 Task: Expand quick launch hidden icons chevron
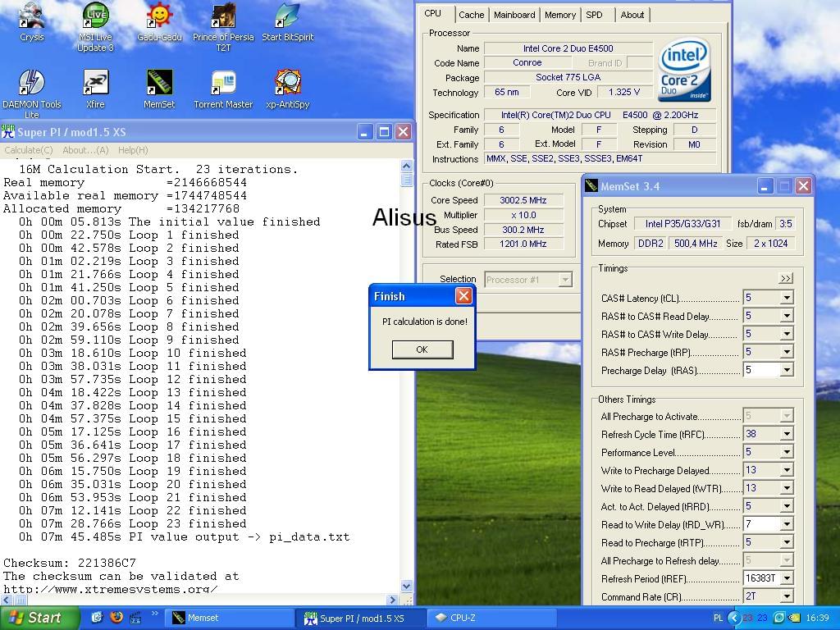point(154,614)
